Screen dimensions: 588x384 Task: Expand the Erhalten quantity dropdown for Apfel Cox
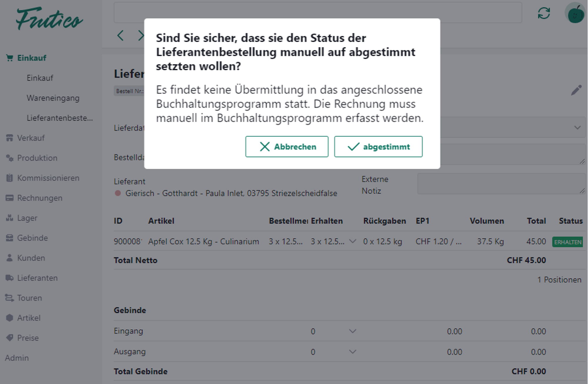(353, 242)
